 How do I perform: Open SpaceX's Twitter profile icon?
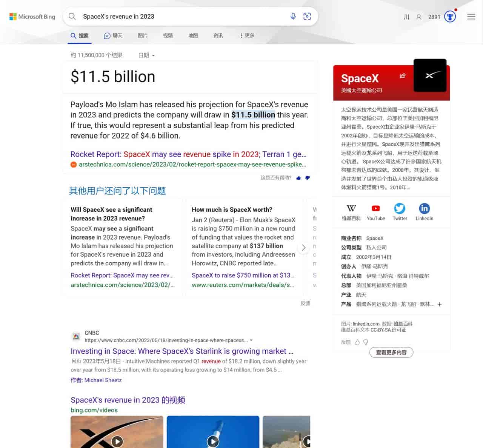coord(400,208)
